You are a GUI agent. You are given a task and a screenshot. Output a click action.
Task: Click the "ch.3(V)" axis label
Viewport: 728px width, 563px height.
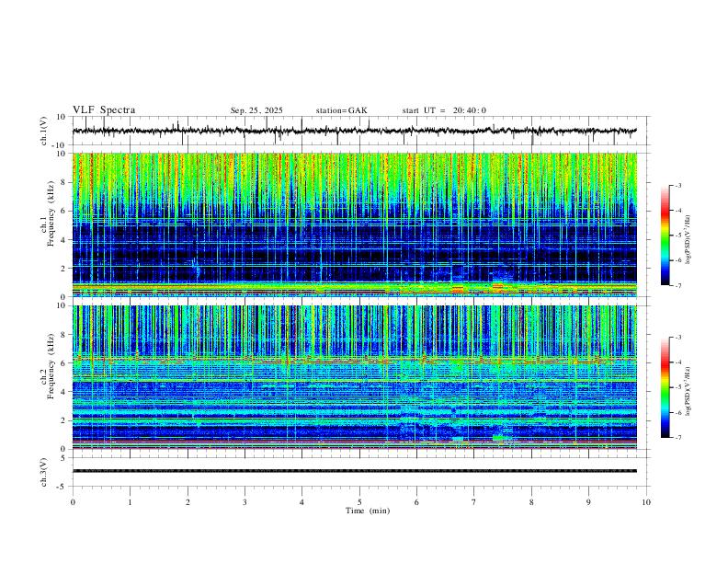[x=44, y=472]
